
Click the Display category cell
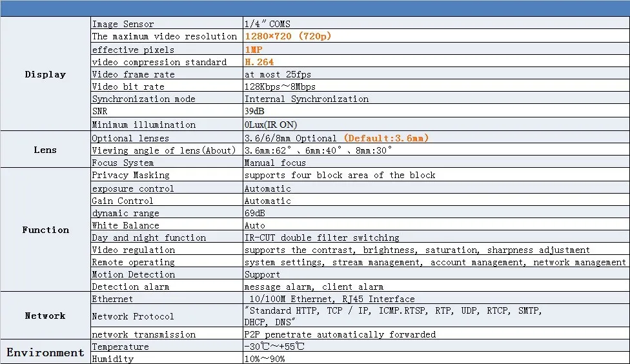pos(45,74)
